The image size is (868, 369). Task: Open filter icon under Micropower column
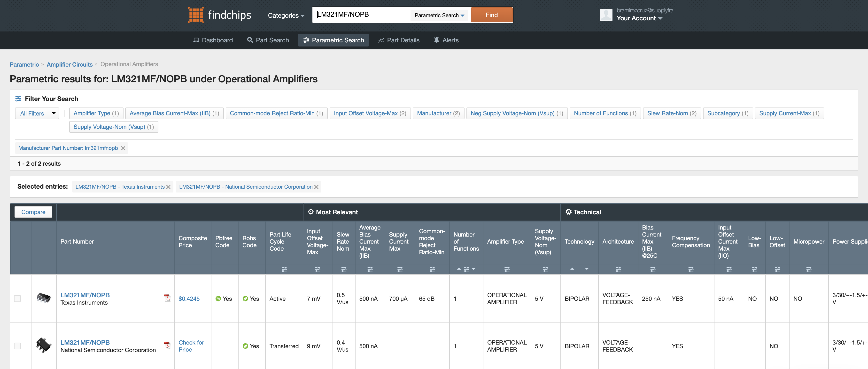pos(809,269)
